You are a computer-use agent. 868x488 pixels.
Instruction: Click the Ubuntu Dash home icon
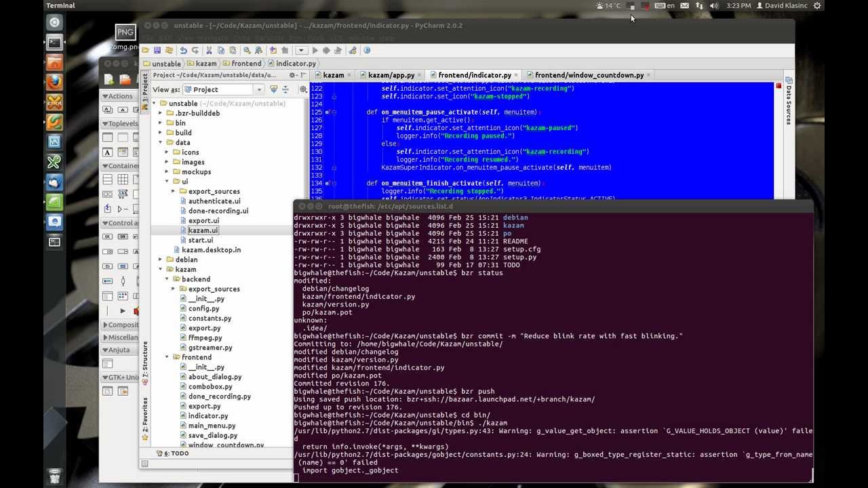click(54, 22)
